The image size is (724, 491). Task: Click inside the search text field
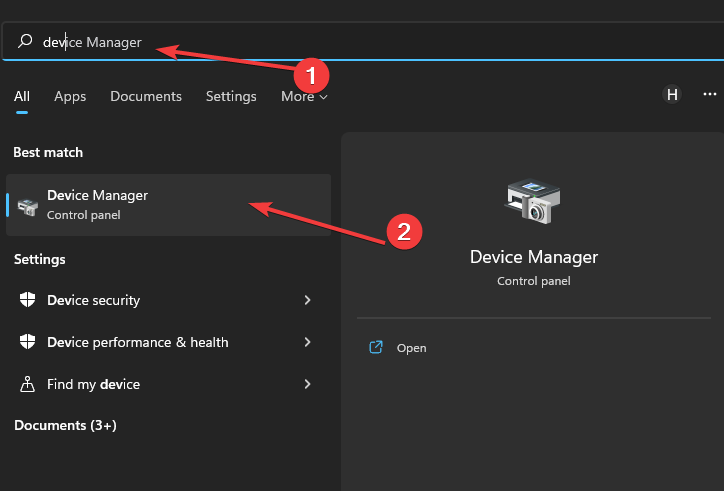(x=400, y=42)
